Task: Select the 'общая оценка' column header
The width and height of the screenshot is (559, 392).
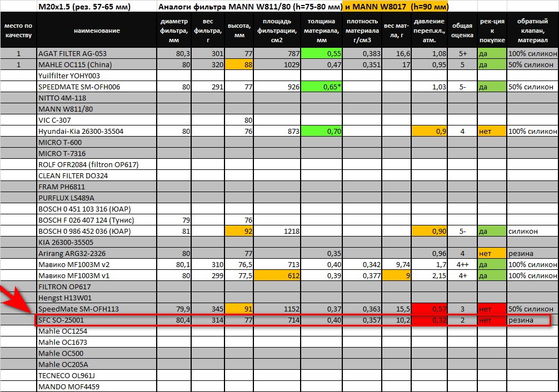Action: 462,31
